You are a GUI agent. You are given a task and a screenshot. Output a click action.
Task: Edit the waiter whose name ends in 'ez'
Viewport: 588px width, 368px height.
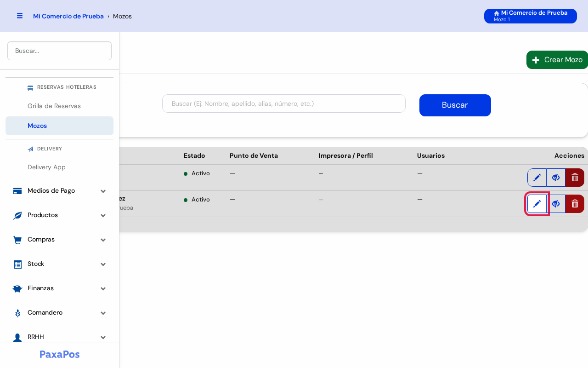pyautogui.click(x=537, y=204)
